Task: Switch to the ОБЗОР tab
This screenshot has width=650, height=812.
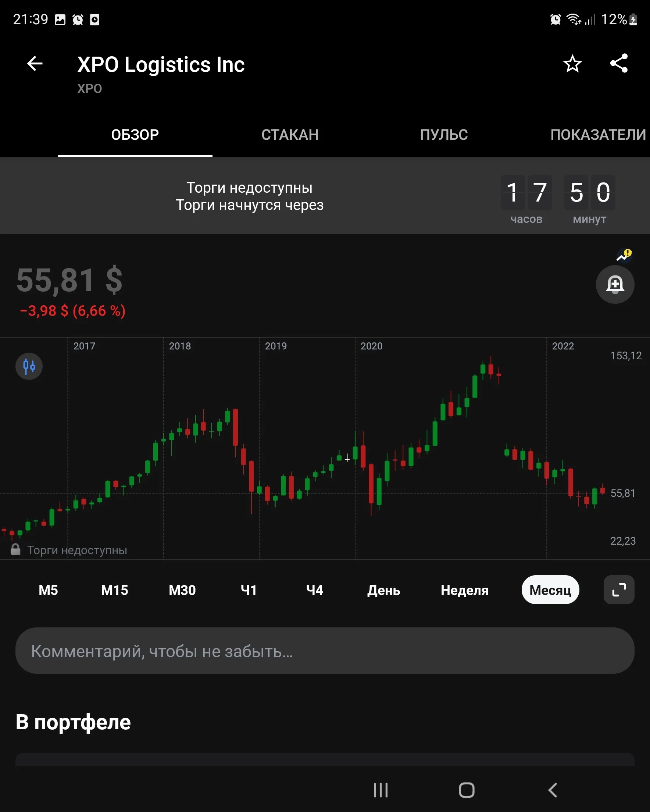Action: 135,135
